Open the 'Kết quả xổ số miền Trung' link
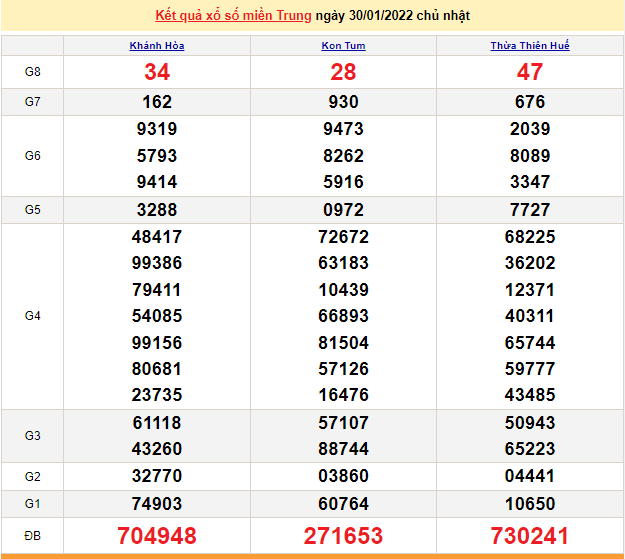Viewport: 625px width, 559px height. [233, 16]
